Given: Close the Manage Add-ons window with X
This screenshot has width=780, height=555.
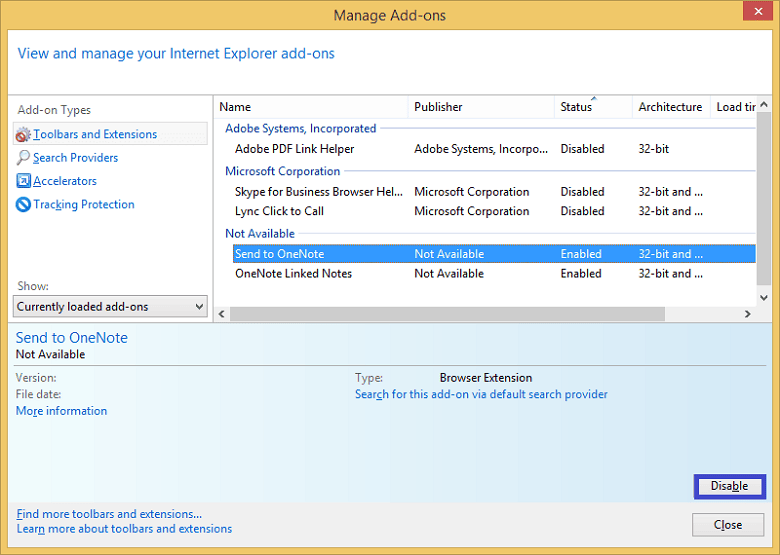Looking at the screenshot, I should (758, 11).
